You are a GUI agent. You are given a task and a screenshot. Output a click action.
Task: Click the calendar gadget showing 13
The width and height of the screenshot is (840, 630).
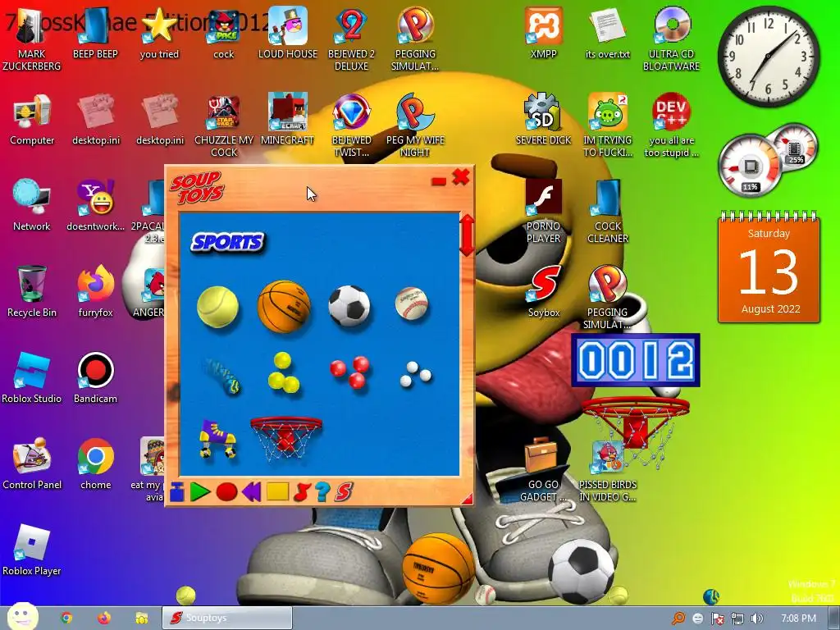pyautogui.click(x=769, y=268)
